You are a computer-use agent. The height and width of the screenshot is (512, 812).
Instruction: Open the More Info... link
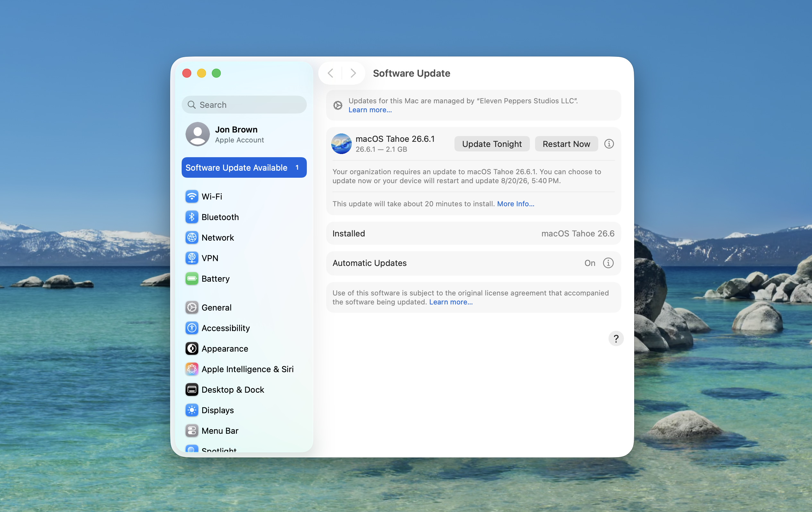[515, 204]
